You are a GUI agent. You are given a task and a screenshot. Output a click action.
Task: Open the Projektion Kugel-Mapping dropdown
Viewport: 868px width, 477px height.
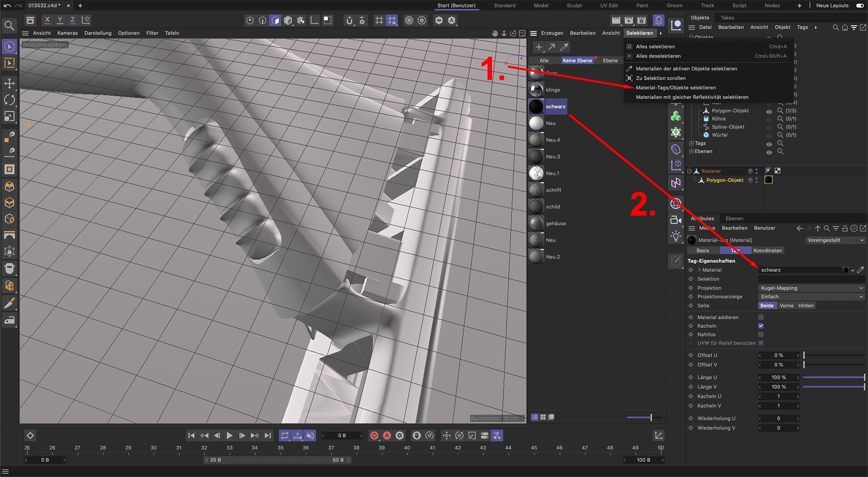(x=810, y=288)
